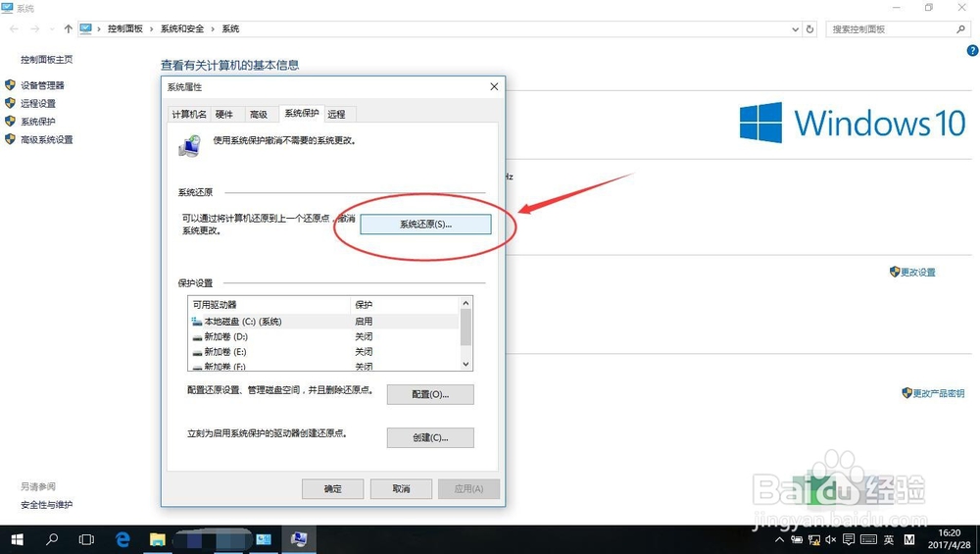Screen dimensions: 980x554
Task: Click the back navigation arrow
Action: coord(14,28)
